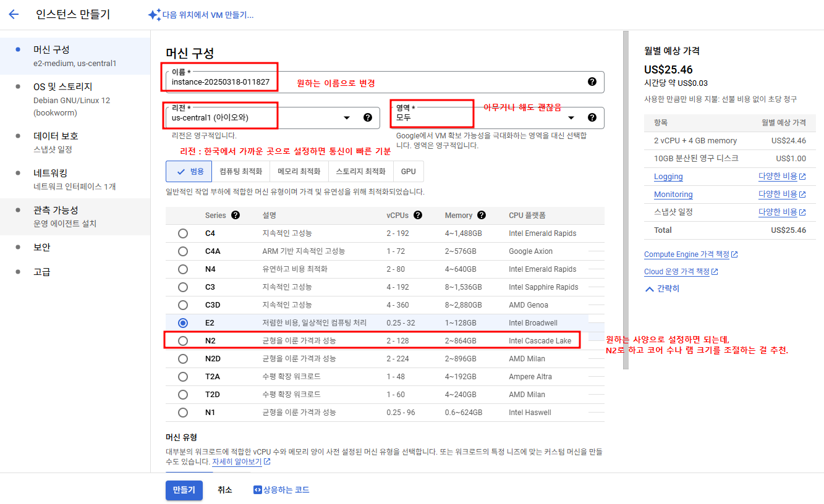The width and height of the screenshot is (824, 504).
Task: Select the N4 series radio button
Action: pos(183,269)
